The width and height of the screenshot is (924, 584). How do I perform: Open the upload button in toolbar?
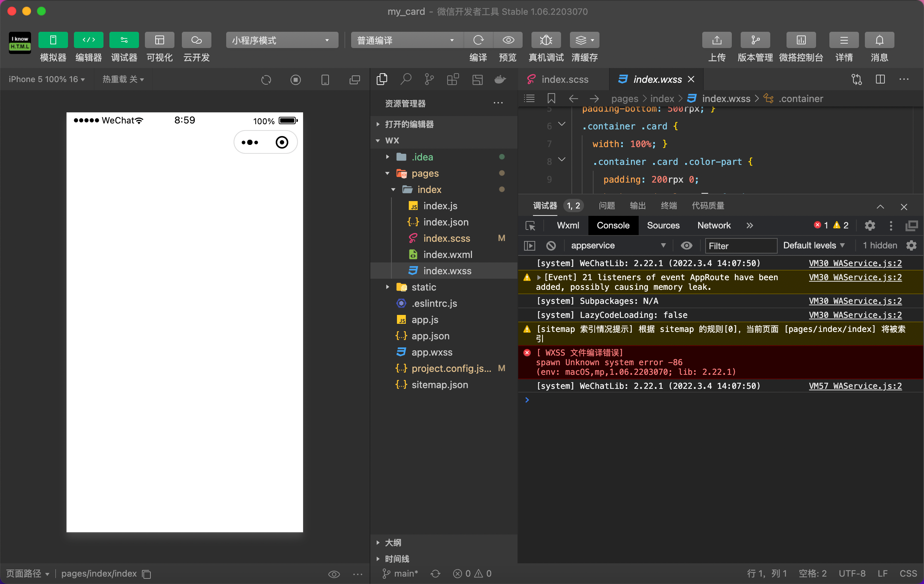(x=716, y=40)
